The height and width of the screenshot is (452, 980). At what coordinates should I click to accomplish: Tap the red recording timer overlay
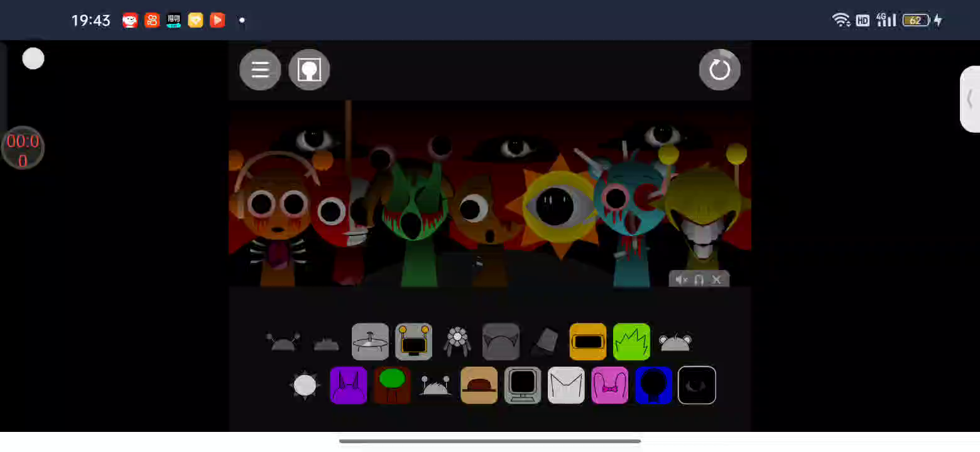(23, 149)
